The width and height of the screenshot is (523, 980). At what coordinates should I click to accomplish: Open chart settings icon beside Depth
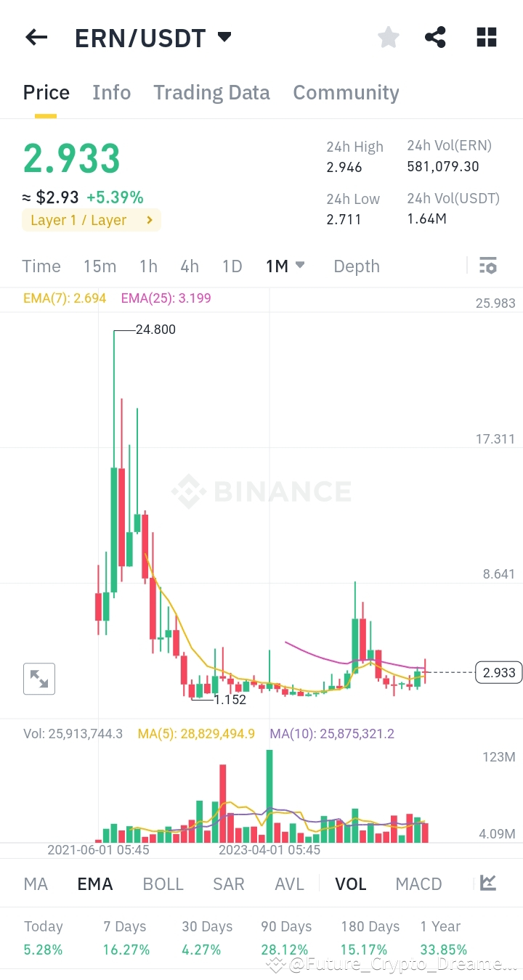pos(488,266)
